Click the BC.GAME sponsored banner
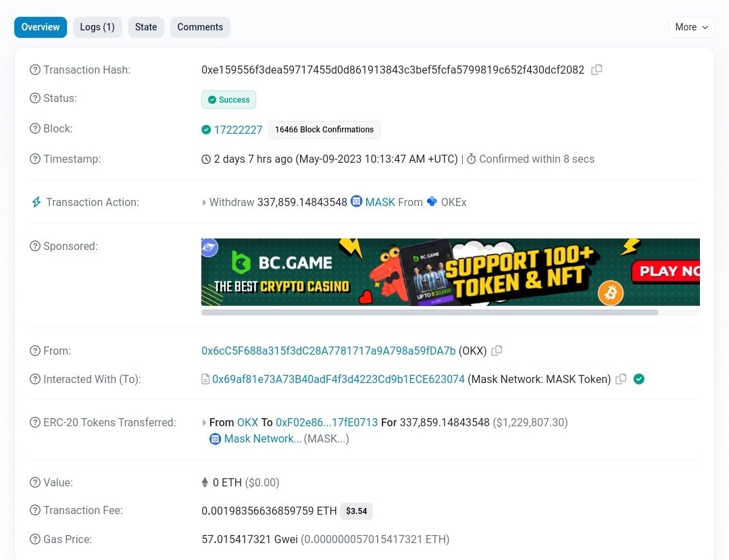729x560 pixels. 451,272
